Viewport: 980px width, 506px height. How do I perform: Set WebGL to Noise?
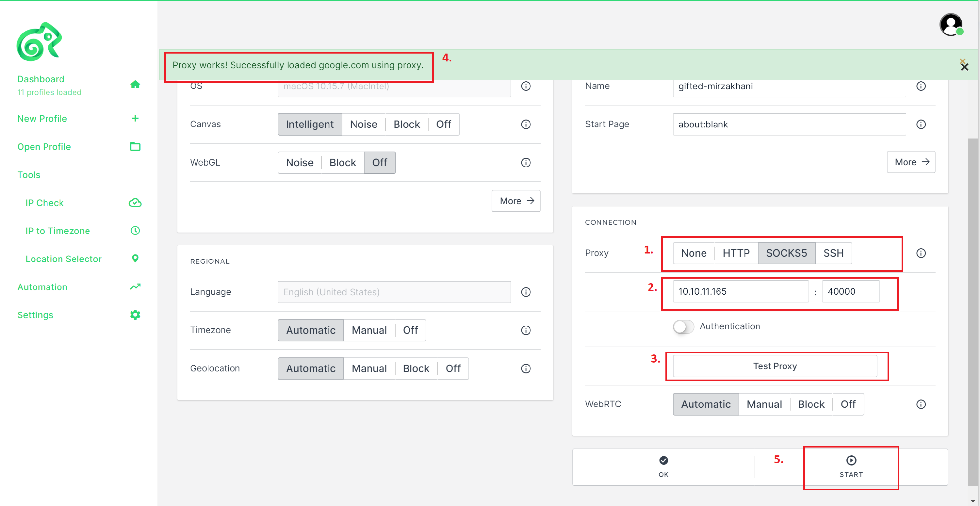300,162
